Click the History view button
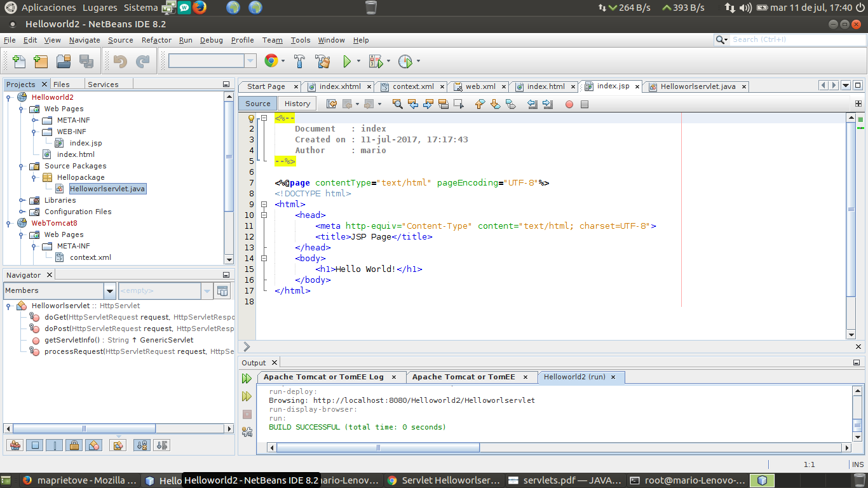Image resolution: width=868 pixels, height=488 pixels. click(297, 104)
